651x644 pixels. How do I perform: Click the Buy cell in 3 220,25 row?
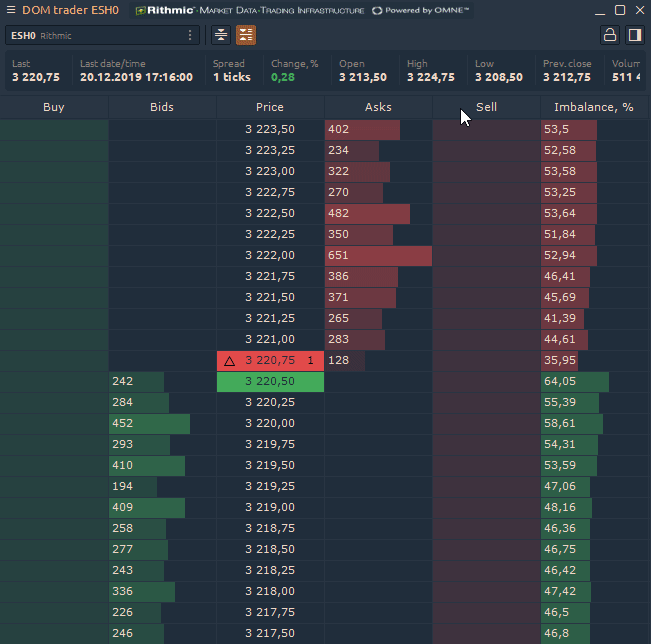tap(54, 402)
